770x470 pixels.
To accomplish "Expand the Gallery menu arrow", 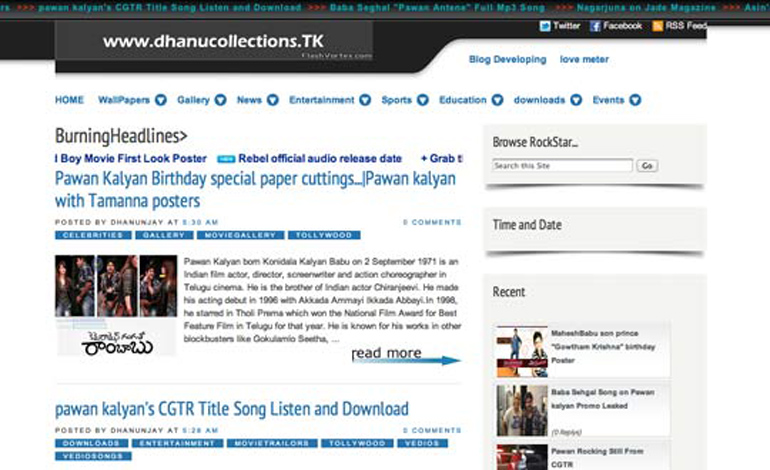I will (x=220, y=100).
